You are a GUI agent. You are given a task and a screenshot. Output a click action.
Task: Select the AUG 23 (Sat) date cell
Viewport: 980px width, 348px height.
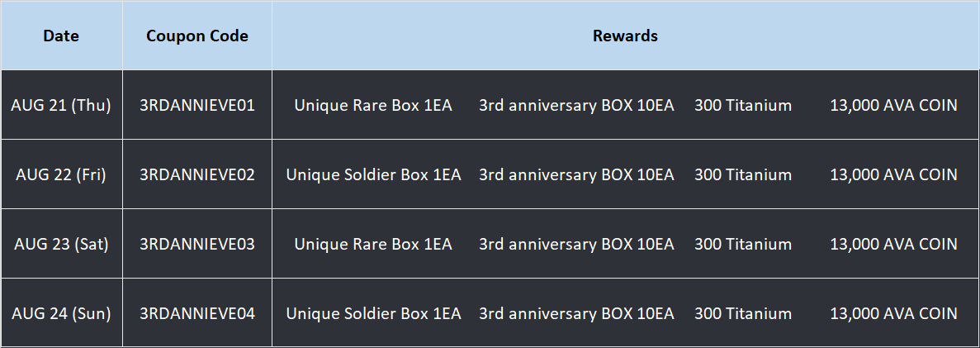(x=61, y=244)
